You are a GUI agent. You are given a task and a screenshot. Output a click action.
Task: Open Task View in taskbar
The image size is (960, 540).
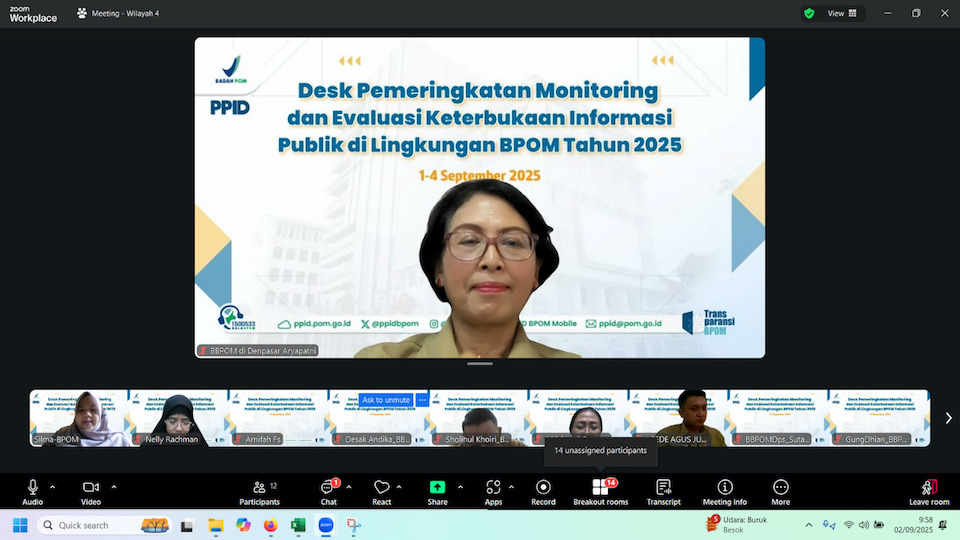(187, 525)
